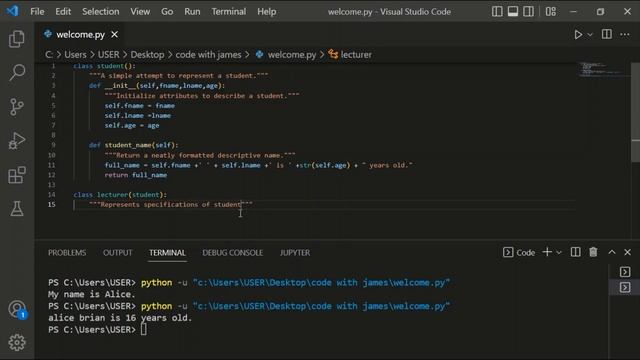Screen dimensions: 640x360
Task: Open launch profile dropdown next to plus
Action: pos(559,253)
